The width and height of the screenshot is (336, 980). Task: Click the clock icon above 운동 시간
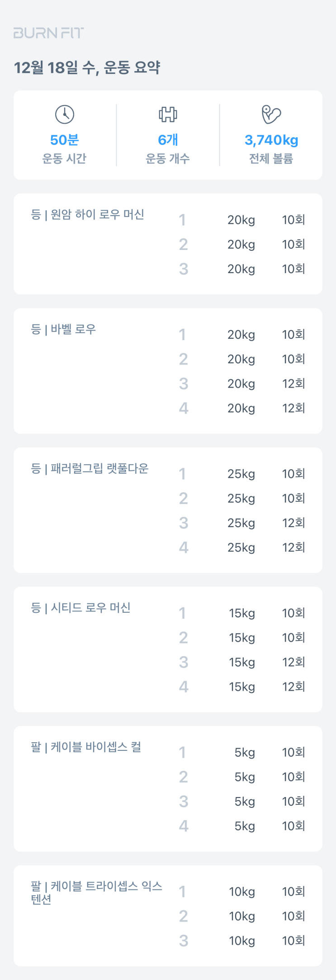click(x=65, y=115)
